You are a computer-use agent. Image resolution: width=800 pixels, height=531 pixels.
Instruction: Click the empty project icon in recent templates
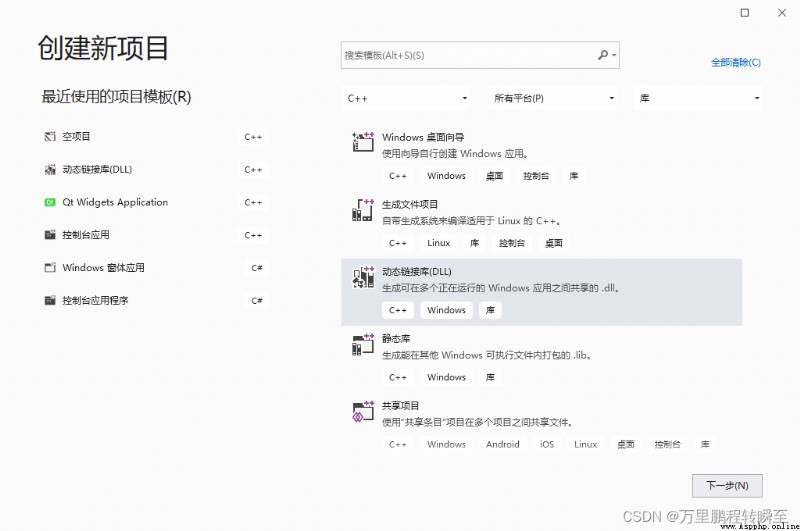[x=50, y=136]
